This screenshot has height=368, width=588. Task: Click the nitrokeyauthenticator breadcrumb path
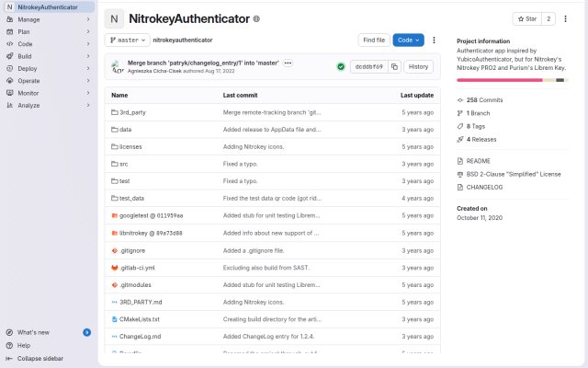coord(183,40)
